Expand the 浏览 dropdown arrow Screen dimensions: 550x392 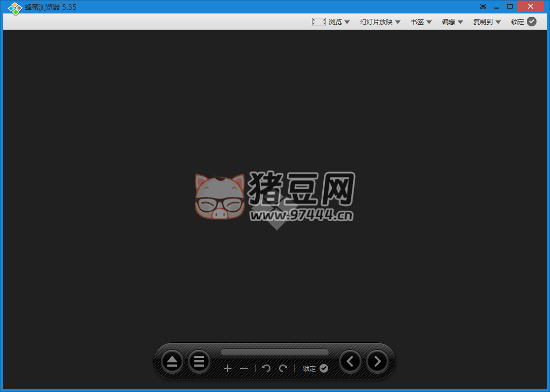(x=347, y=22)
